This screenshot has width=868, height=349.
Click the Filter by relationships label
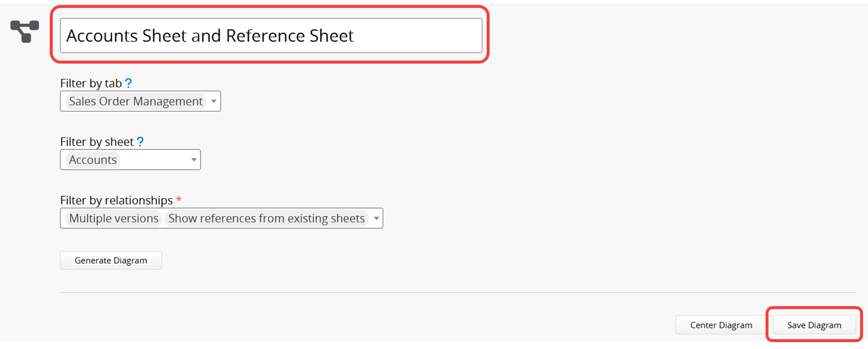tap(116, 200)
